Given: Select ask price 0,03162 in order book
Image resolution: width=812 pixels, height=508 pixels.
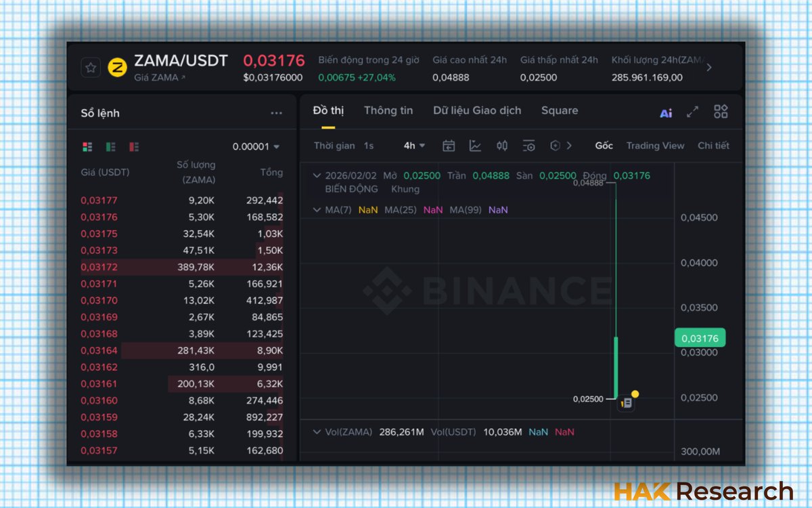Looking at the screenshot, I should [x=99, y=367].
